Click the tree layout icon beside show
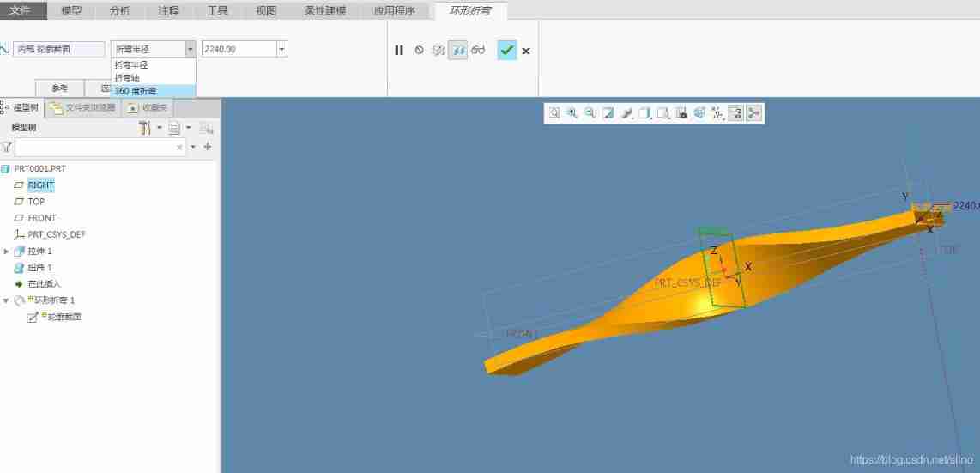The width and height of the screenshot is (980, 473). point(206,128)
